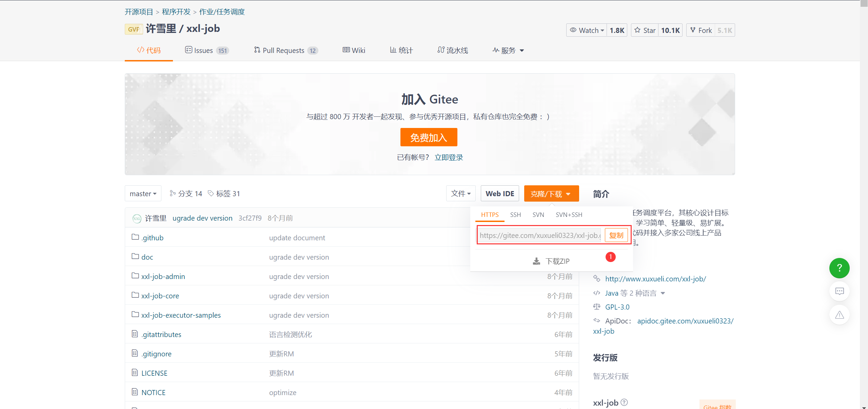Open the GPL-3.0 license link
This screenshot has width=868, height=409.
[617, 307]
